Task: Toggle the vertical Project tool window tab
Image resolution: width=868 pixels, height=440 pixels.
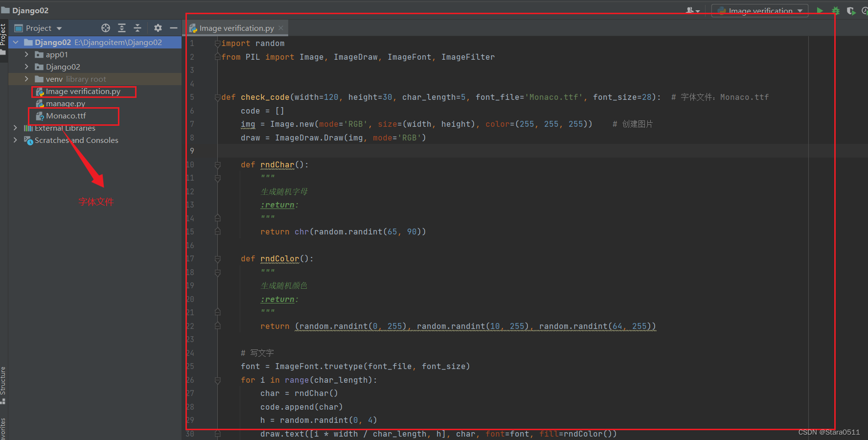Action: (3, 35)
